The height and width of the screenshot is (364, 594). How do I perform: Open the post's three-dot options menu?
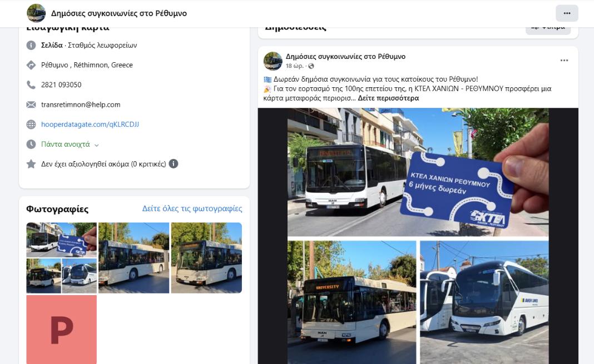click(564, 61)
